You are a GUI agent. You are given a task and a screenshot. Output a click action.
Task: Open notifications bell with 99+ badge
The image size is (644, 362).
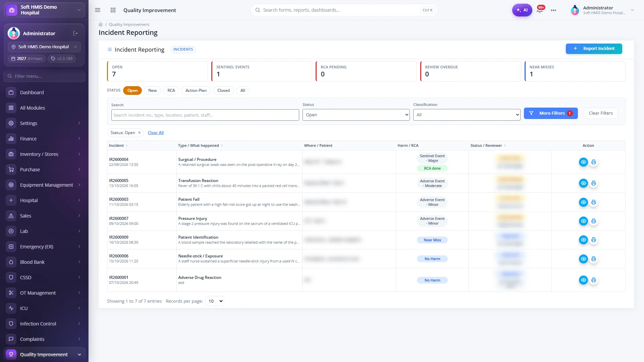click(540, 10)
